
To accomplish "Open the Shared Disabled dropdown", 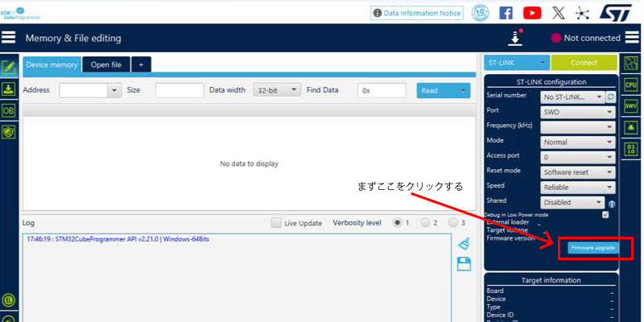I will [x=572, y=203].
